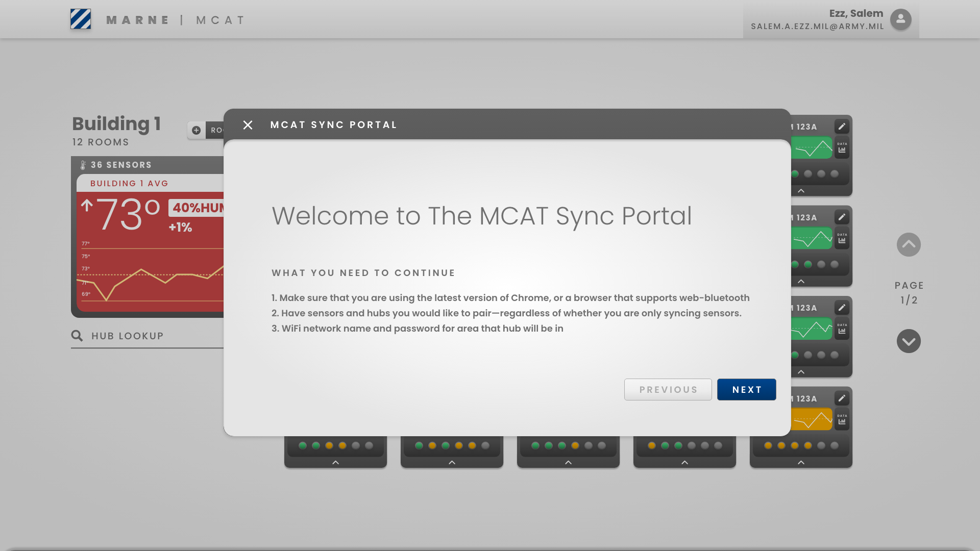Expand the orange-chart 123A card chevron
980x551 pixels.
(x=801, y=462)
